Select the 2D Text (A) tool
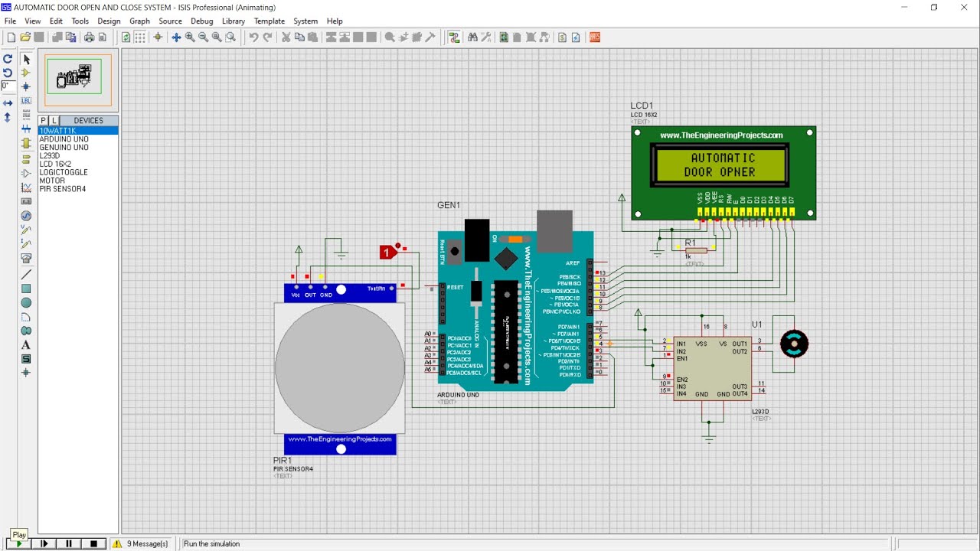This screenshot has width=980, height=551. 26,345
